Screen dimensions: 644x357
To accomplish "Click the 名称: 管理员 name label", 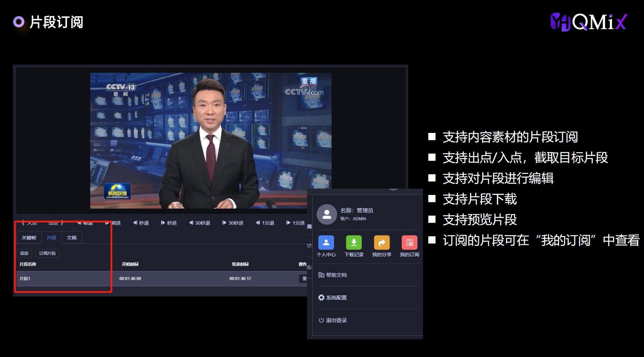I will tap(357, 210).
